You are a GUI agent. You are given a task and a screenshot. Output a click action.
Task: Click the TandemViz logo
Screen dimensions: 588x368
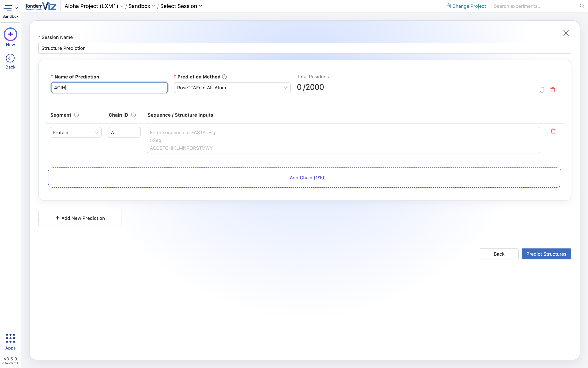[41, 6]
